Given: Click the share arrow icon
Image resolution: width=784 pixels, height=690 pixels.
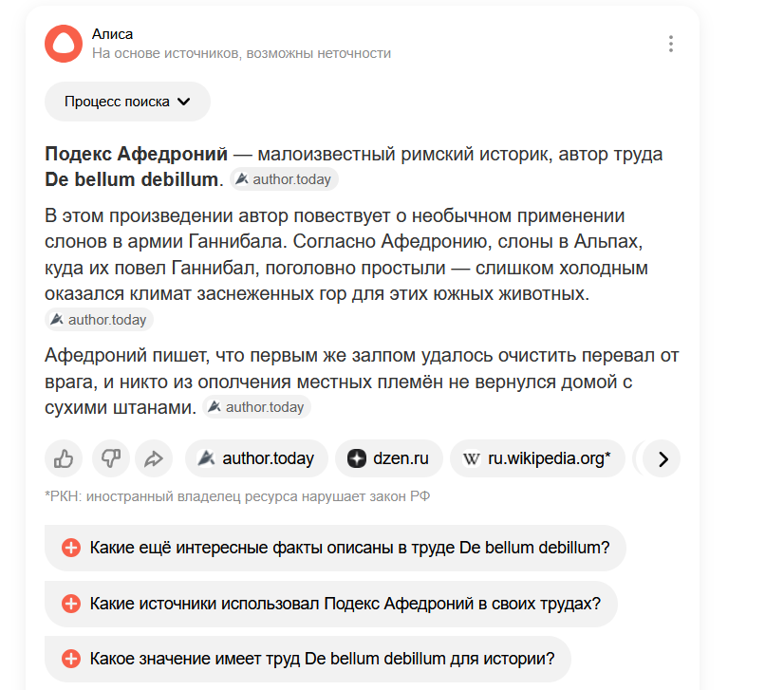Looking at the screenshot, I should (154, 459).
